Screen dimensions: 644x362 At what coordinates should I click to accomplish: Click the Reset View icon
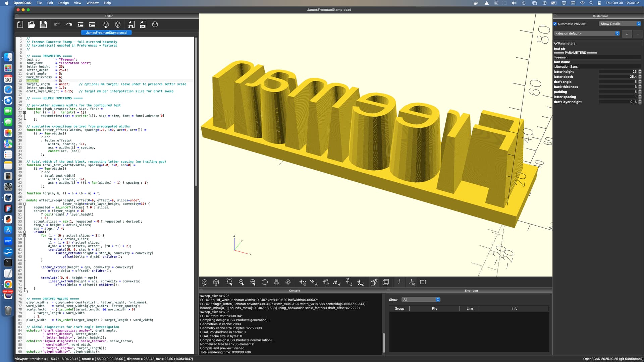[x=265, y=282]
